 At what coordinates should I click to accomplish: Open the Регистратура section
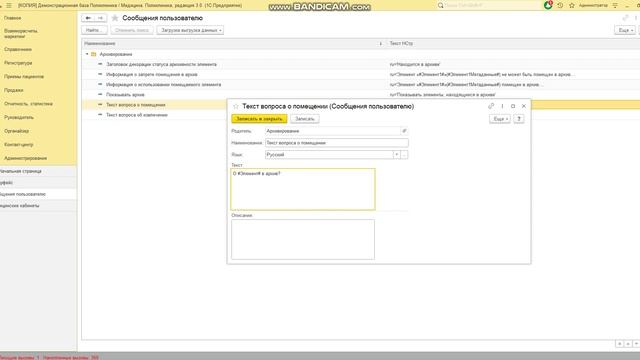click(x=18, y=63)
